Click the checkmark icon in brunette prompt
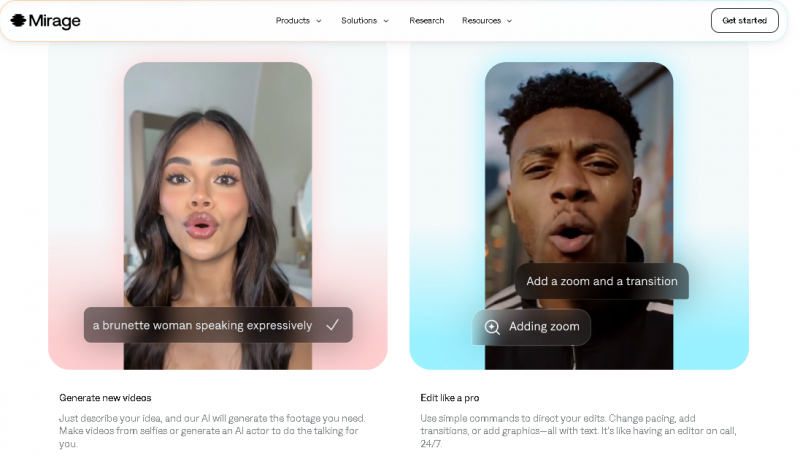 coord(333,325)
